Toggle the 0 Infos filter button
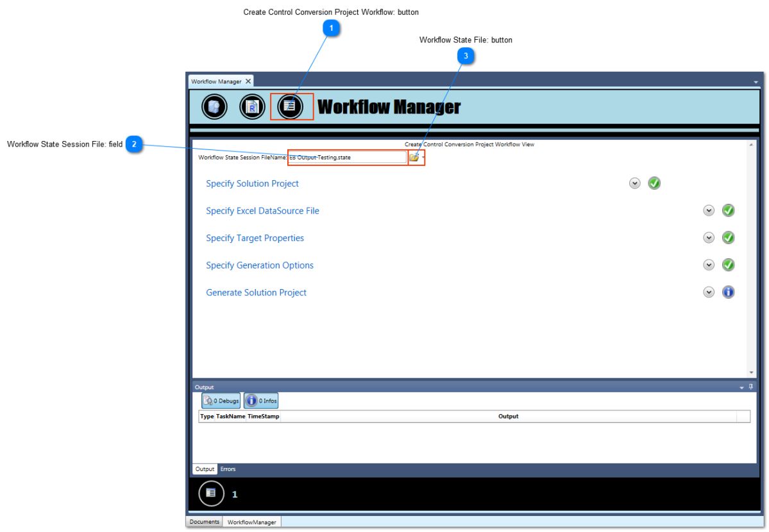The height and width of the screenshot is (532, 769). pos(261,401)
